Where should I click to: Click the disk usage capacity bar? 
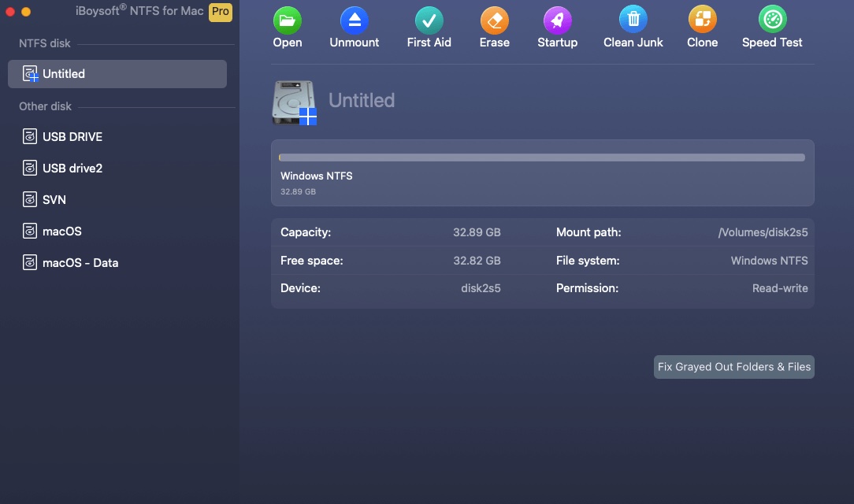[x=542, y=157]
